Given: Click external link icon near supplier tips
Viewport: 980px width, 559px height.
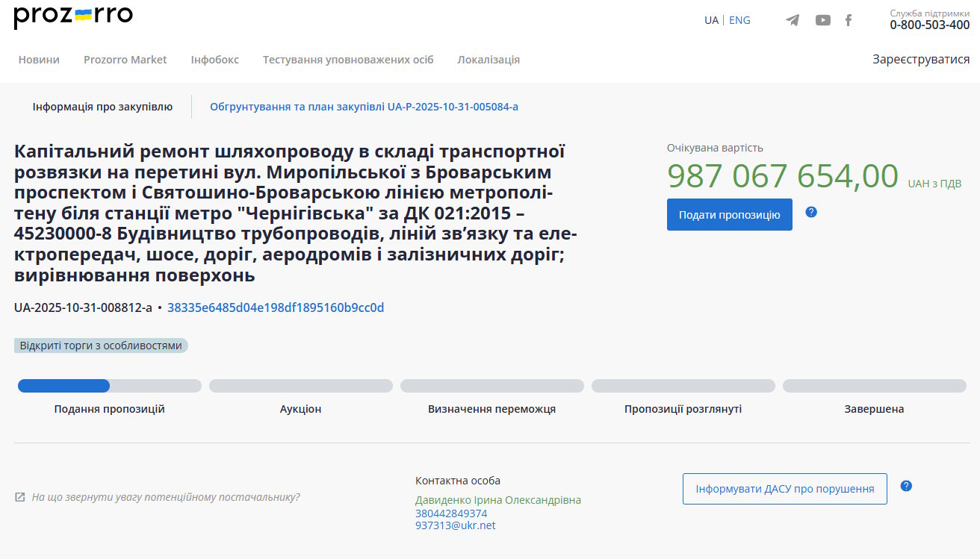Looking at the screenshot, I should (19, 497).
